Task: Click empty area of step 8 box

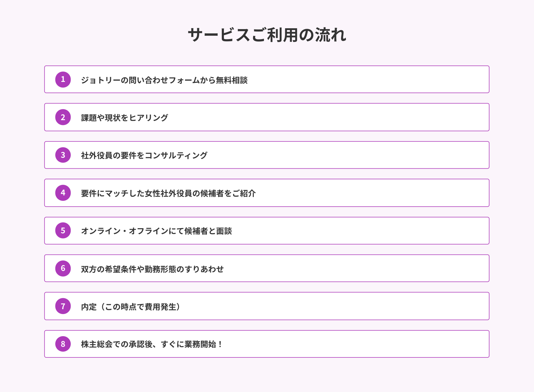Action: coord(364,344)
